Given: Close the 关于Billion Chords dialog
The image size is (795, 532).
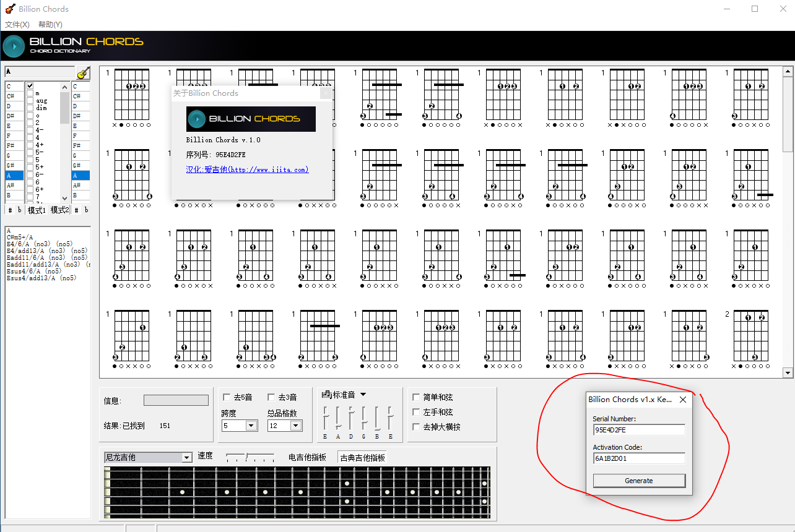Looking at the screenshot, I should 326,93.
